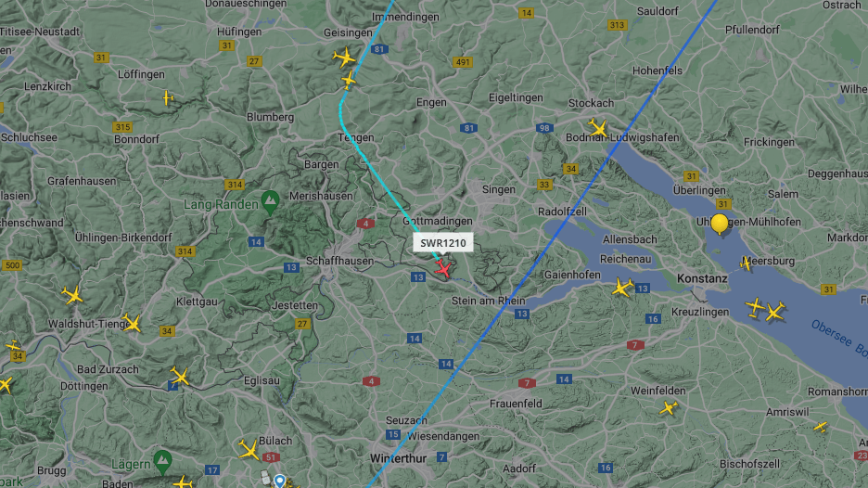The height and width of the screenshot is (488, 868).
Task: Select the aircraft west of Eglisau
Action: 179,376
